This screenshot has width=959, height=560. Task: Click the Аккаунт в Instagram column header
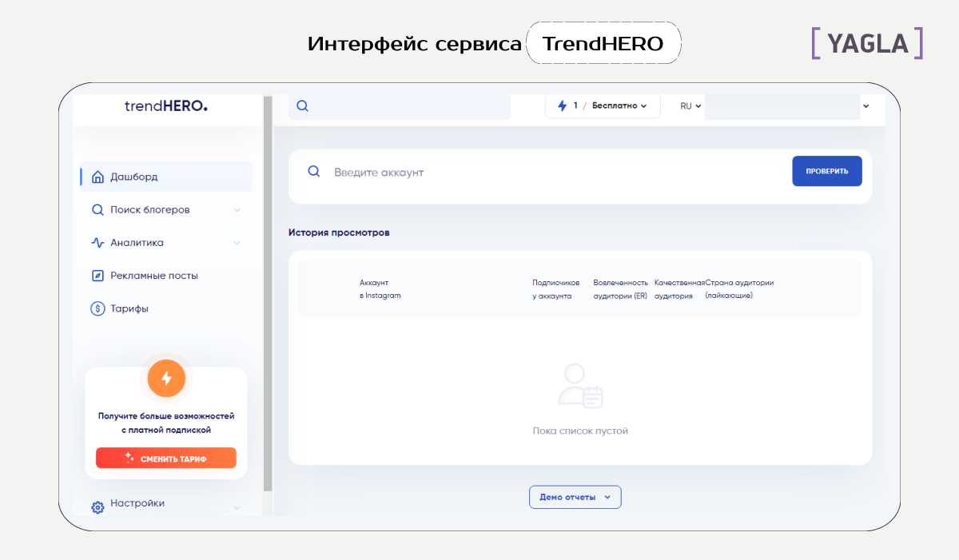click(380, 289)
